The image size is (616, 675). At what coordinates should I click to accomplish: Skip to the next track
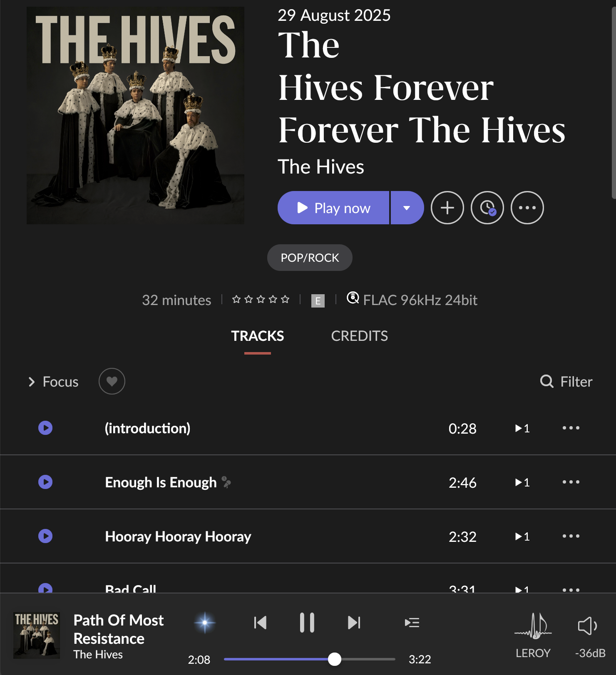(354, 623)
